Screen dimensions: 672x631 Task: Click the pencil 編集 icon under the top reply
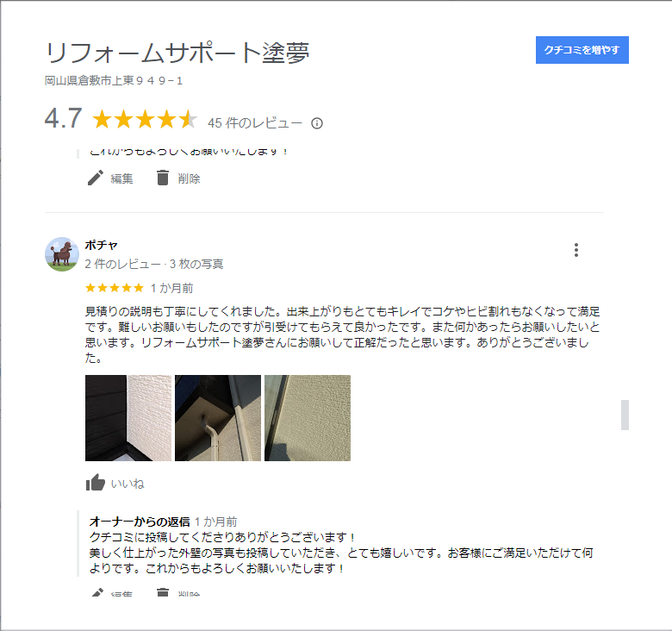click(x=95, y=178)
